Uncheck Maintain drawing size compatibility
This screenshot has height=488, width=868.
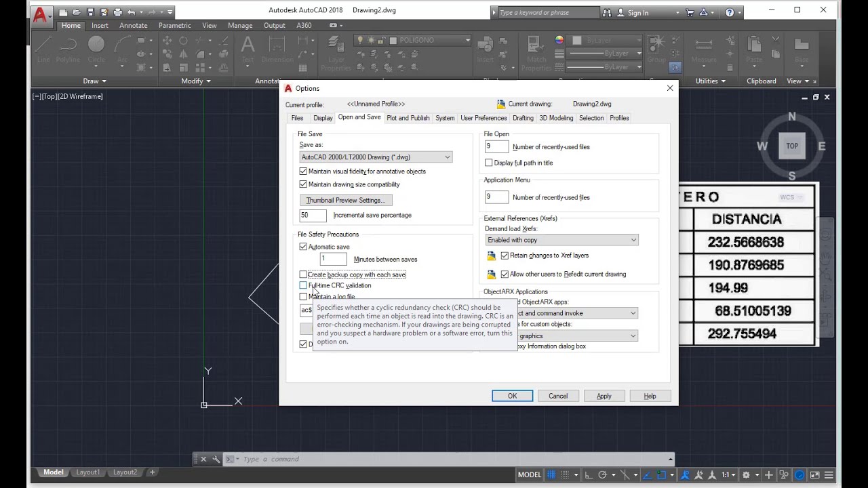pos(303,184)
